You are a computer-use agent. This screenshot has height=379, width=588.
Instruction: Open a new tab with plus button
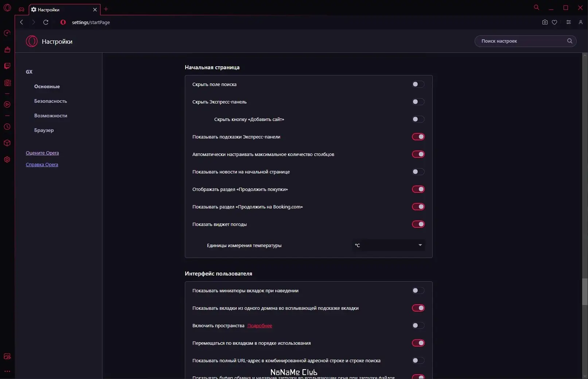(x=106, y=9)
